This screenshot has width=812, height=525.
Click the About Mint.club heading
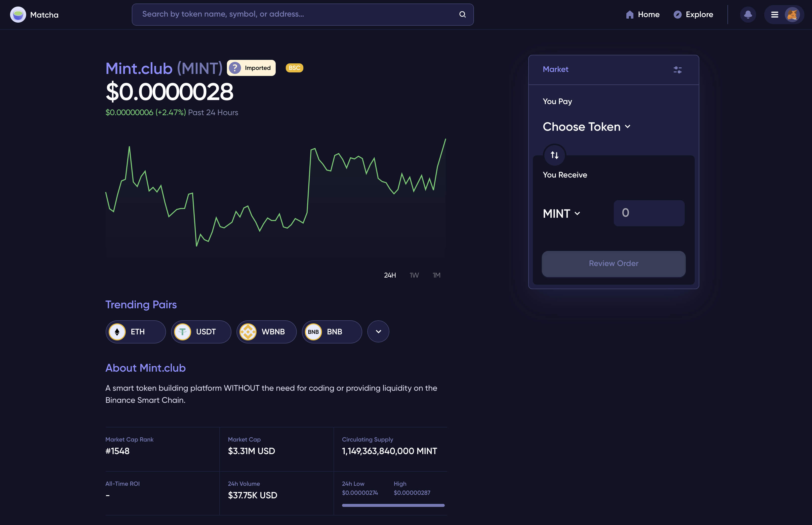coord(145,368)
